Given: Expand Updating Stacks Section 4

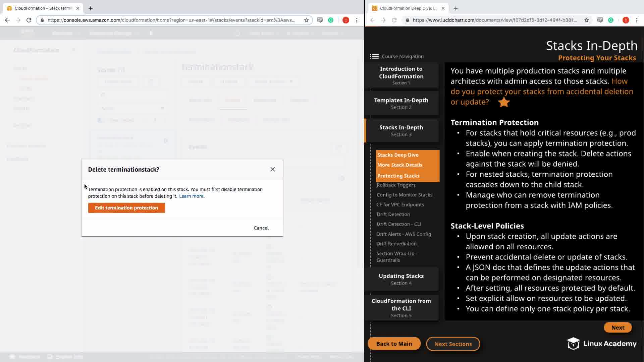Looking at the screenshot, I should point(401,279).
